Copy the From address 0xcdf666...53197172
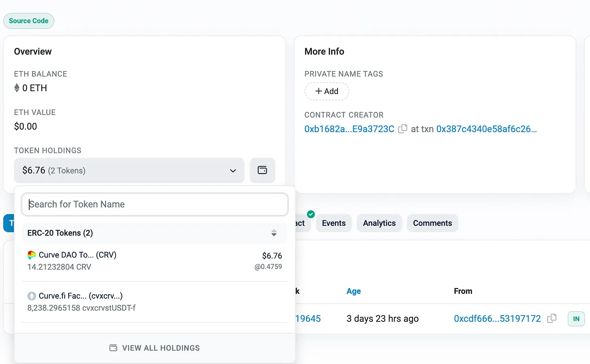This screenshot has height=364, width=590. click(552, 319)
